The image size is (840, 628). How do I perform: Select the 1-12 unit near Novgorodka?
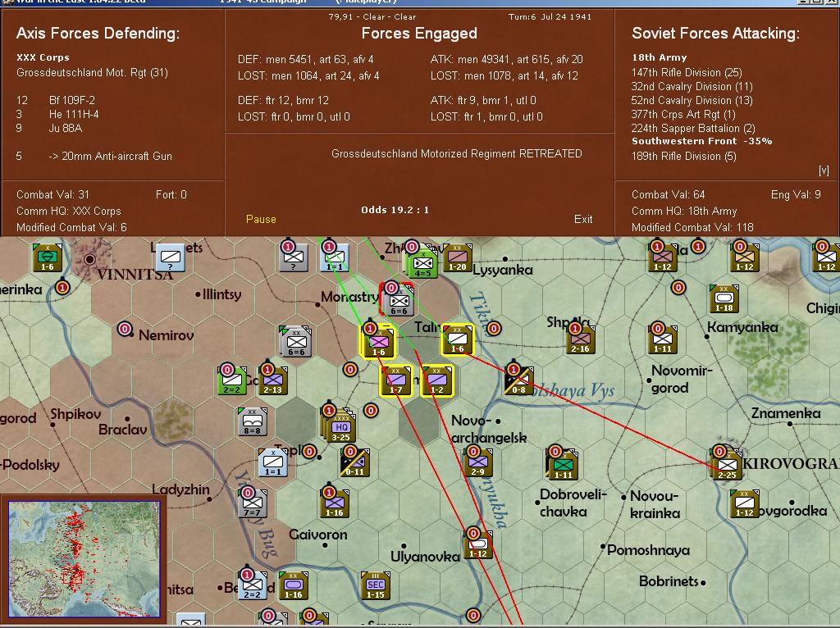tap(745, 503)
